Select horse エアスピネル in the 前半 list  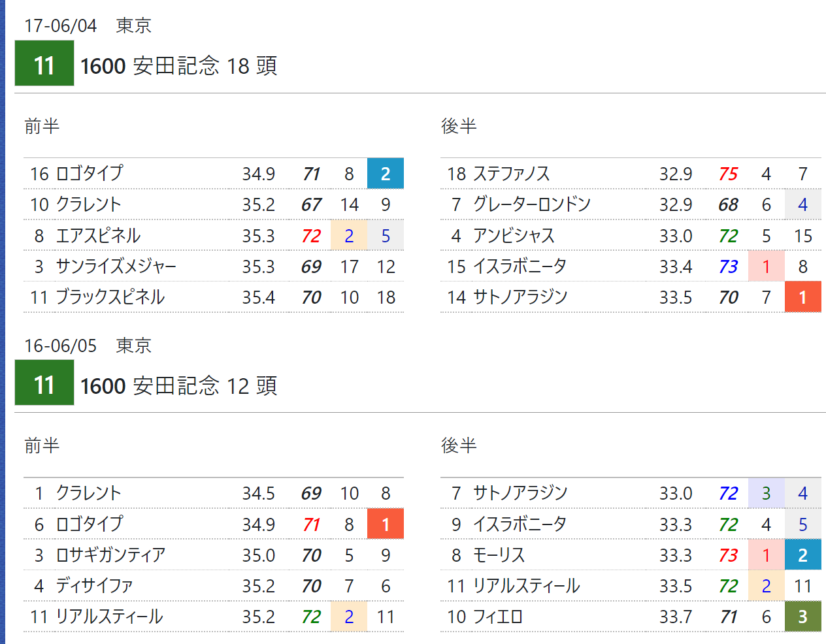click(x=98, y=236)
